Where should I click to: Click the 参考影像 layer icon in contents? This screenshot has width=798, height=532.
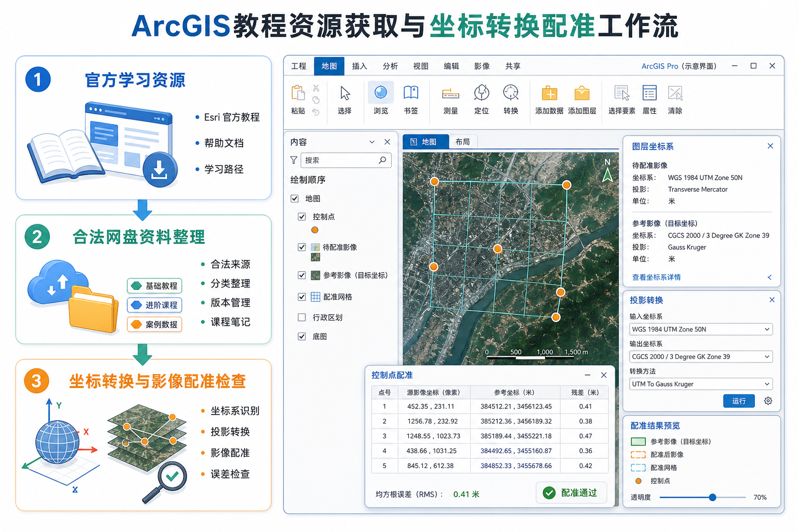click(x=315, y=275)
